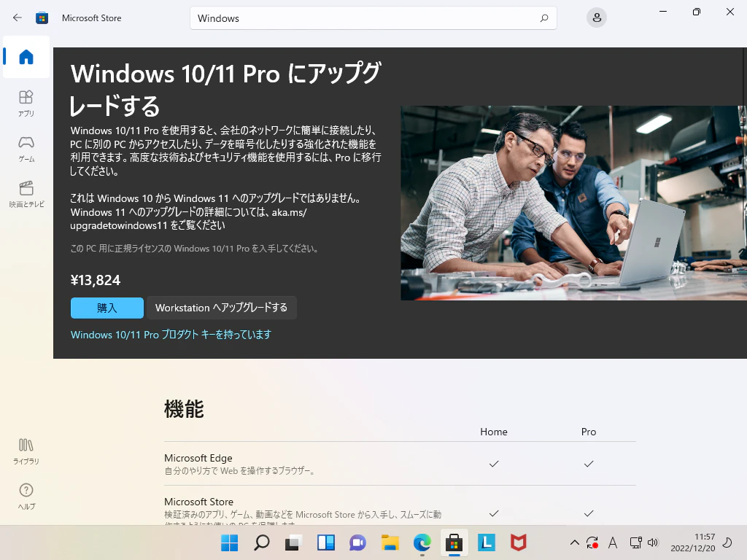Open the アプリ section in the sidebar

26,104
